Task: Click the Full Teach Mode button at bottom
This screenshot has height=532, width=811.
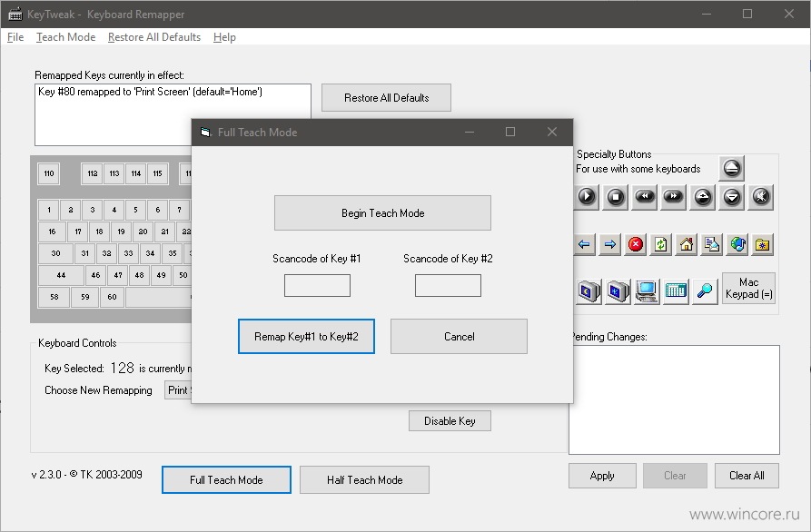Action: pos(226,479)
